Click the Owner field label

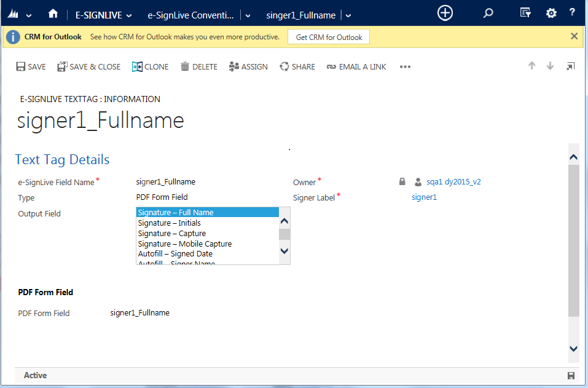[x=305, y=182]
